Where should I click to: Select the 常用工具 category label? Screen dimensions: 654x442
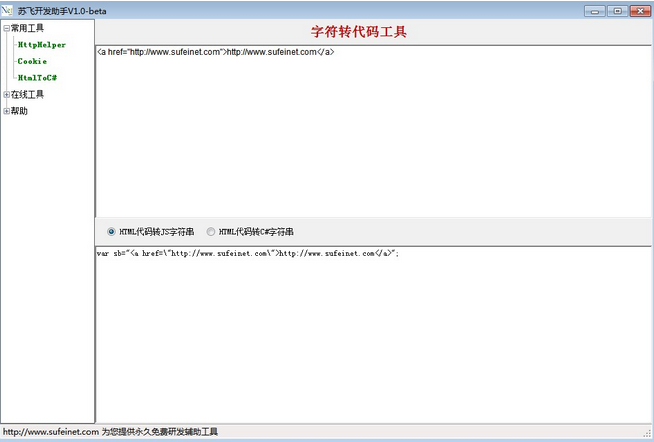[27, 28]
